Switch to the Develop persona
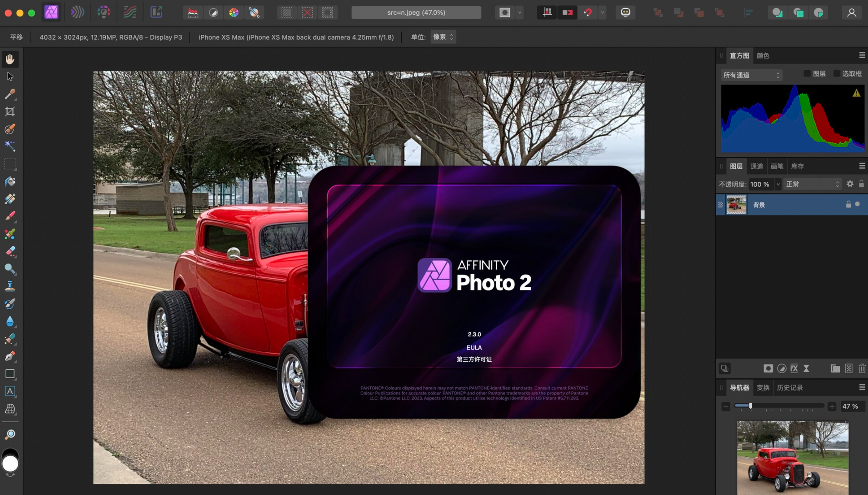Image resolution: width=868 pixels, height=495 pixels. pyautogui.click(x=103, y=12)
